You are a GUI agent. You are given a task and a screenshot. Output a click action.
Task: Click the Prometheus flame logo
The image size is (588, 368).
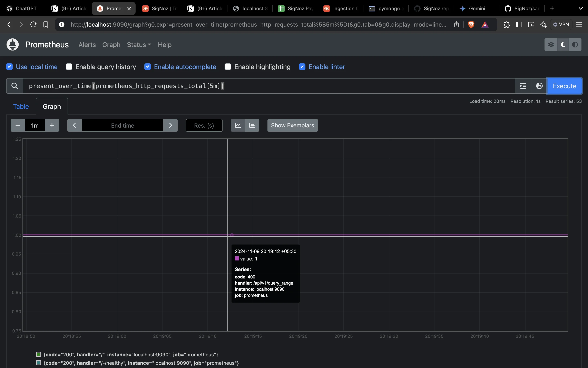point(13,45)
